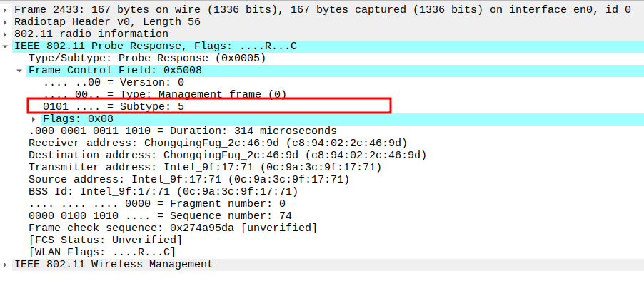Select the Duration: 314 microseconds row
Screen dimensions: 644x286
(x=182, y=131)
